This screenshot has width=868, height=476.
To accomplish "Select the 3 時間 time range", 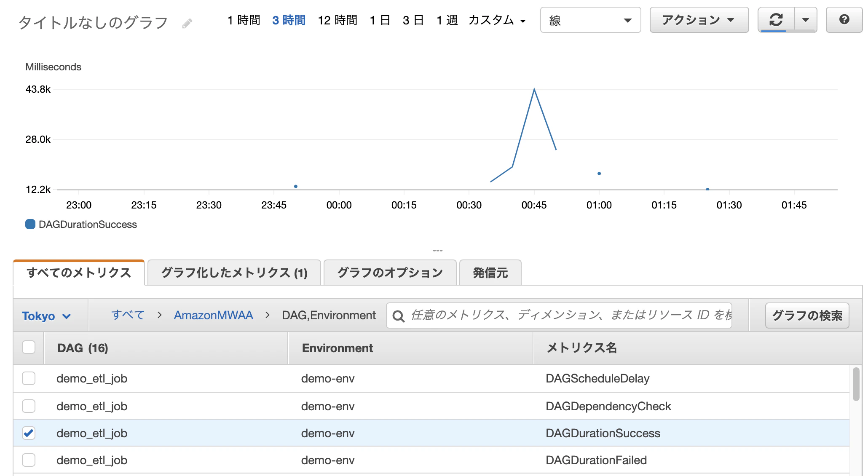I will click(289, 20).
